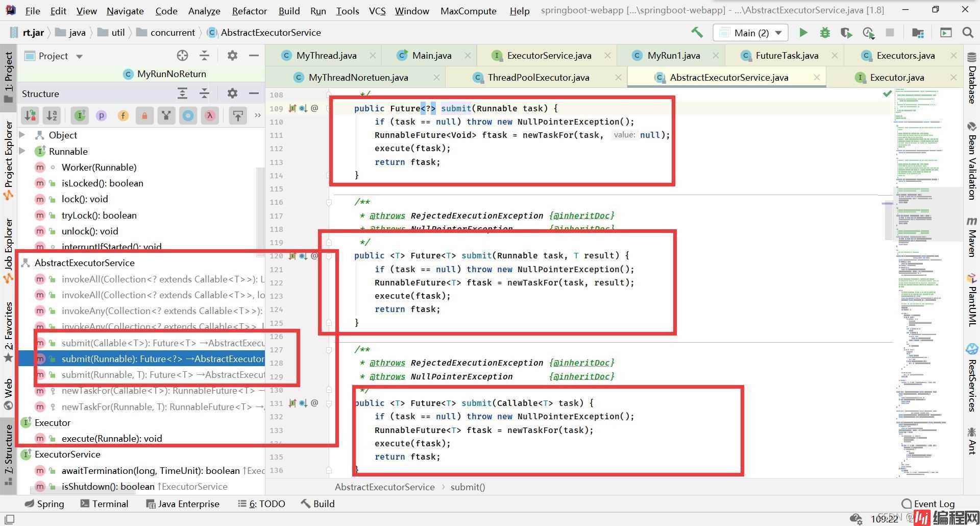Expand all in the Structure panel header
980x526 pixels.
(182, 93)
